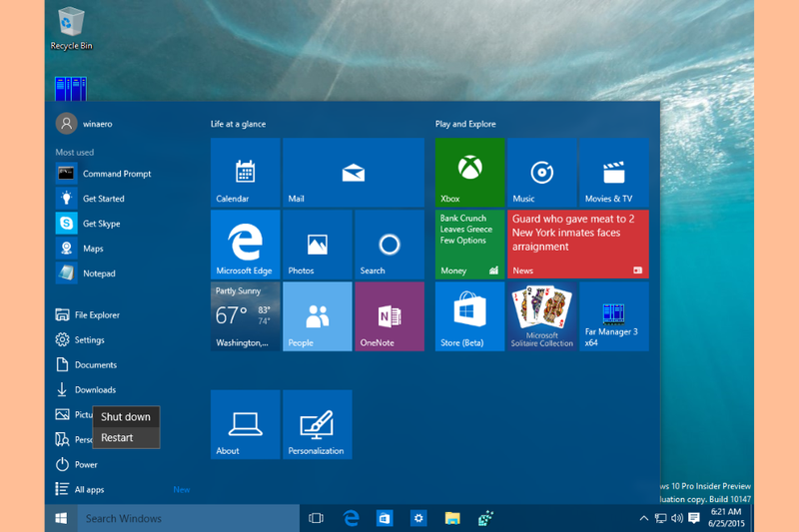
Task: Open the People tile
Action: pyautogui.click(x=317, y=316)
